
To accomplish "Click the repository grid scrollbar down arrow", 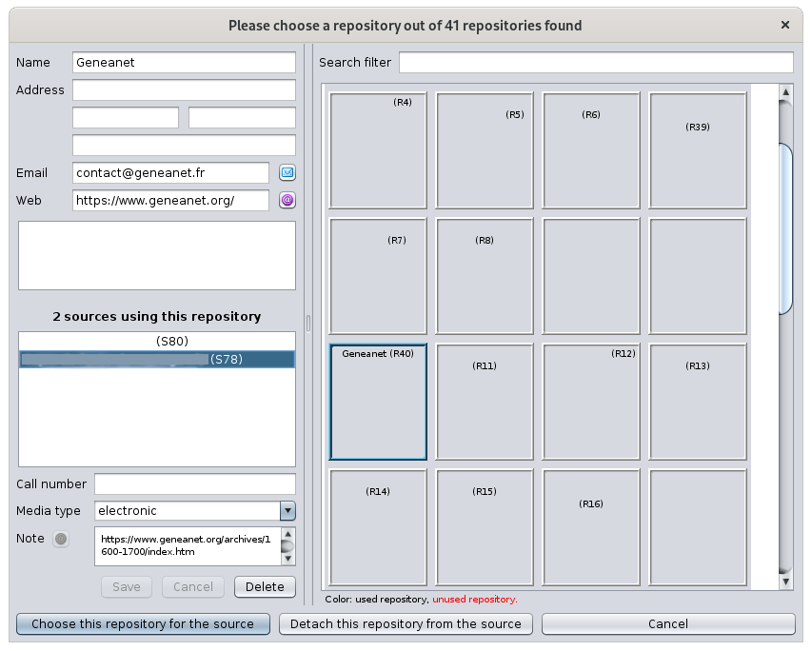I will (785, 582).
